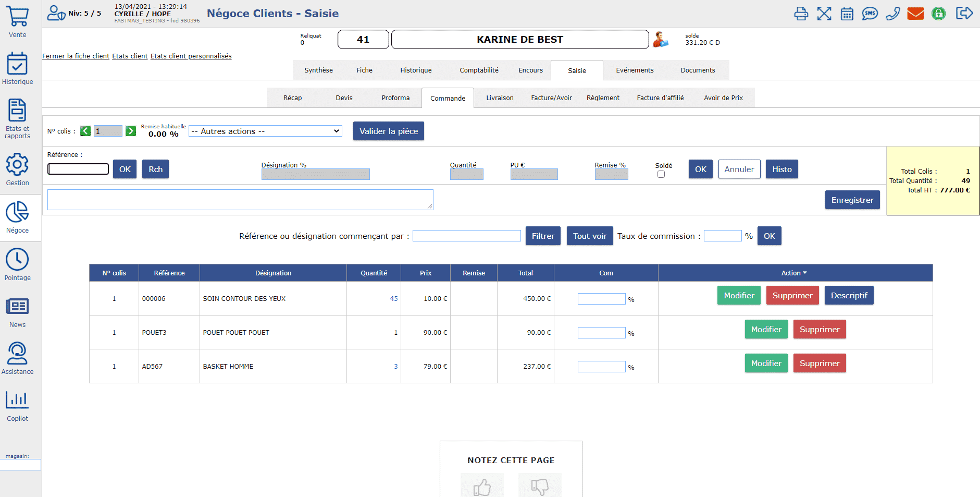Image resolution: width=980 pixels, height=497 pixels.
Task: Click the orange mail envelope icon
Action: click(x=915, y=14)
